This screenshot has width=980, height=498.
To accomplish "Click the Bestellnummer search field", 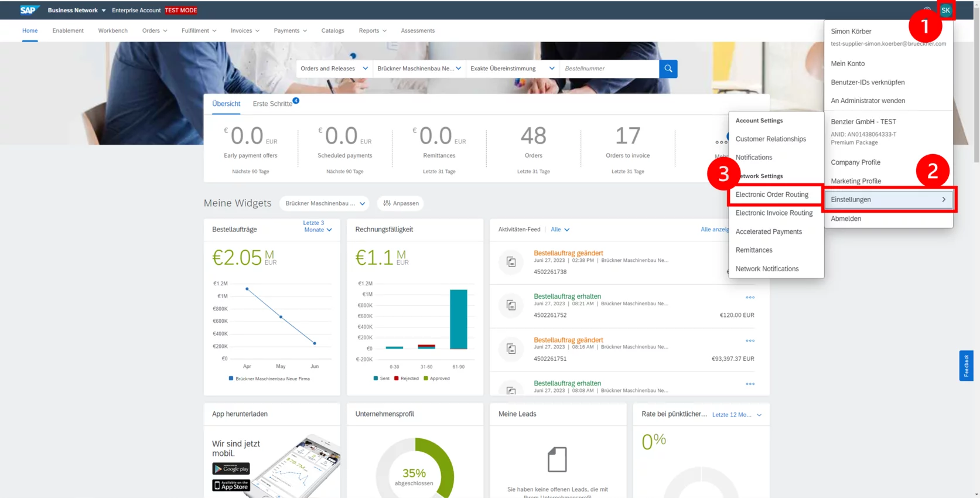I will [609, 69].
